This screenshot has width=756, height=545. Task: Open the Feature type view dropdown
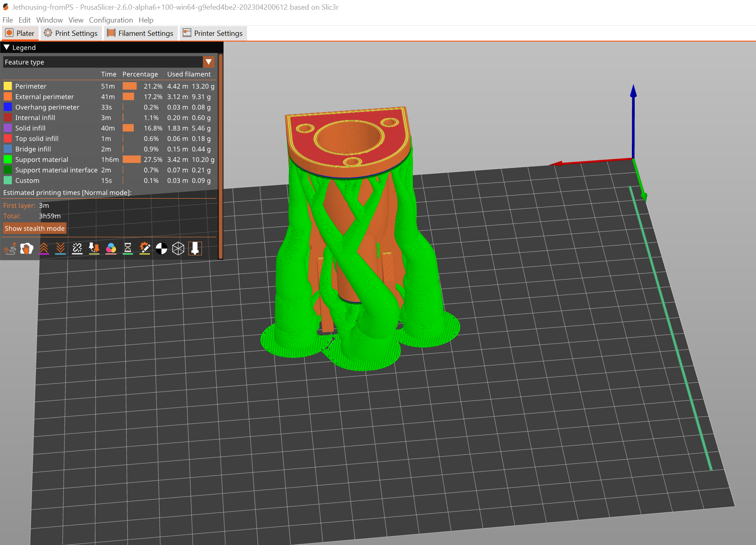coord(209,62)
